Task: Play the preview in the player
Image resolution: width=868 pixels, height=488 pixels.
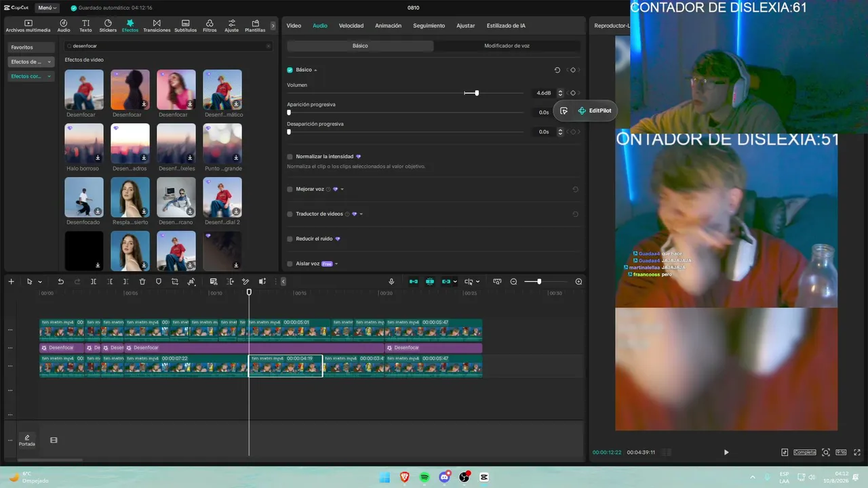Action: [x=726, y=452]
